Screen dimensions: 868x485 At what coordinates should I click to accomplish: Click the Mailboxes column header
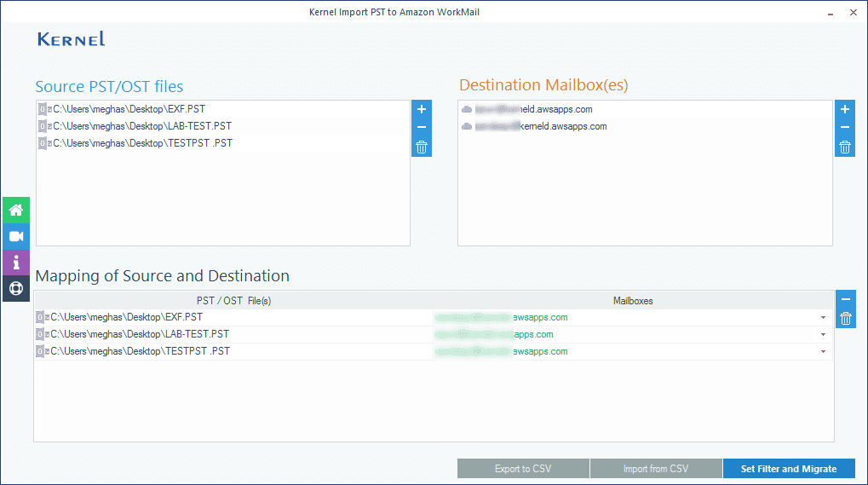633,301
